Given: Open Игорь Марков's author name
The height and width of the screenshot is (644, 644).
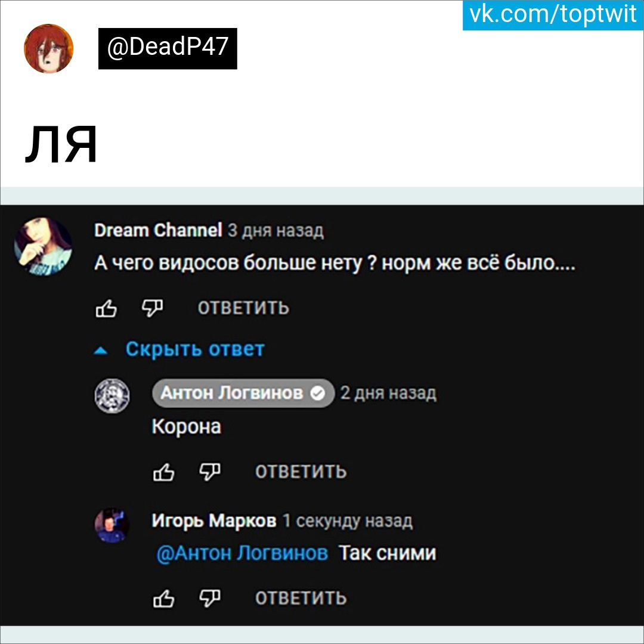Looking at the screenshot, I should (x=214, y=521).
